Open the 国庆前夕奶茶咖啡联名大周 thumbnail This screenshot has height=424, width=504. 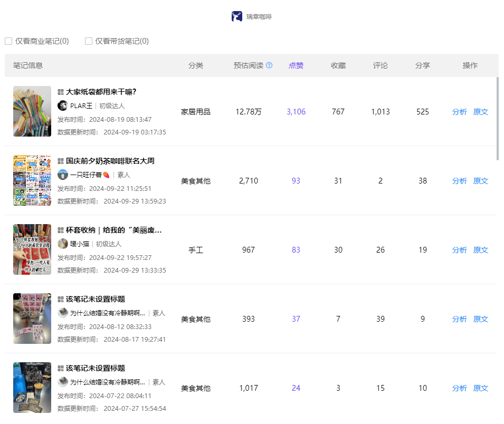click(32, 180)
